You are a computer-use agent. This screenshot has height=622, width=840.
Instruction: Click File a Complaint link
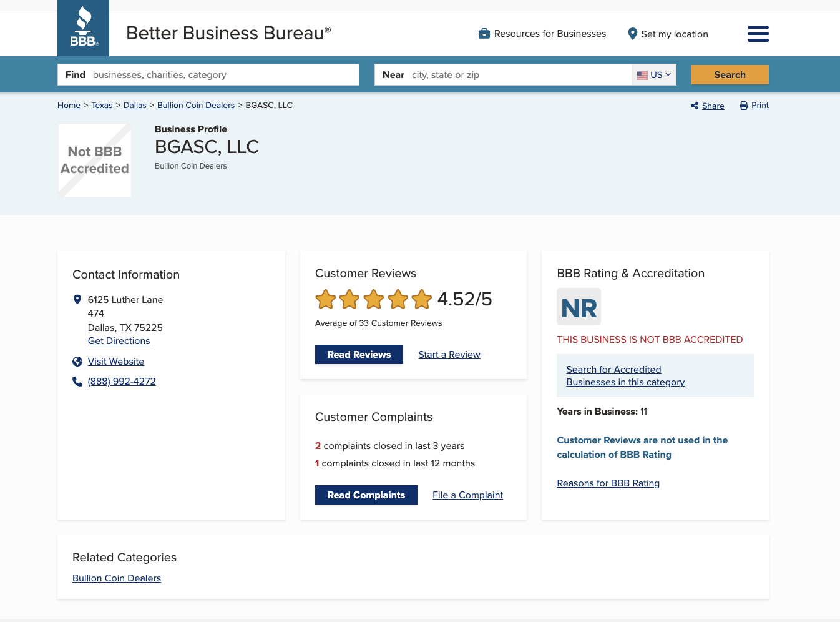tap(467, 495)
